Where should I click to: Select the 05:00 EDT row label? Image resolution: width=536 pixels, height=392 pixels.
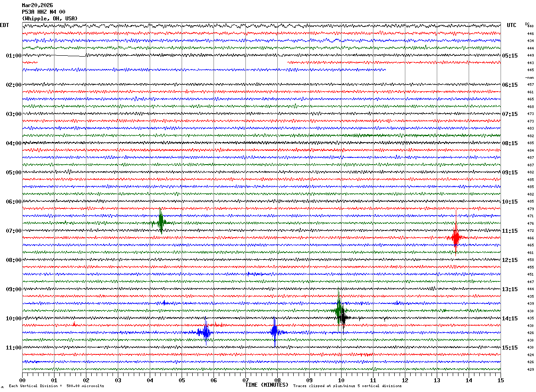14,173
